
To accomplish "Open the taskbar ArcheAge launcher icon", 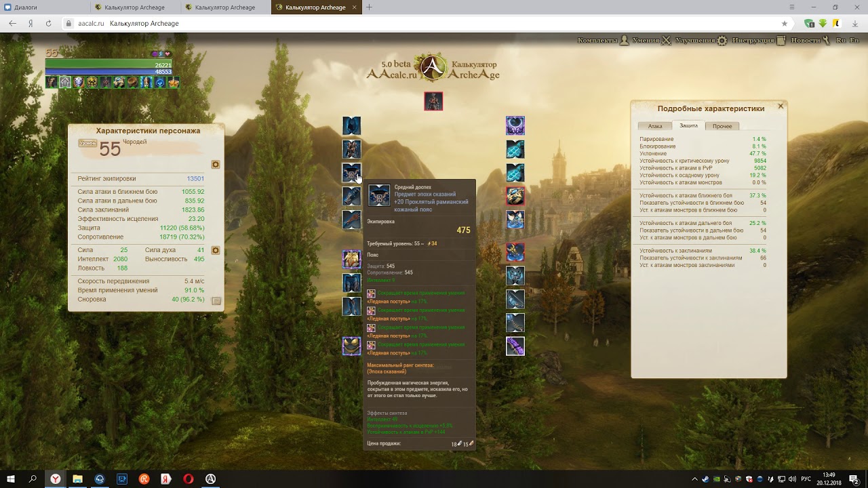I will pyautogui.click(x=211, y=479).
